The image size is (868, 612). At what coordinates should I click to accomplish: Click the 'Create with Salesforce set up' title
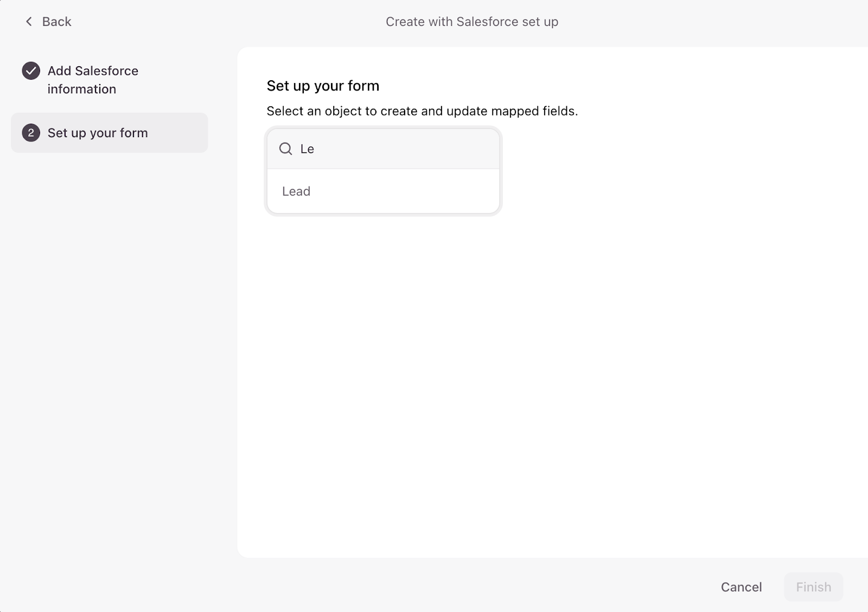point(471,22)
